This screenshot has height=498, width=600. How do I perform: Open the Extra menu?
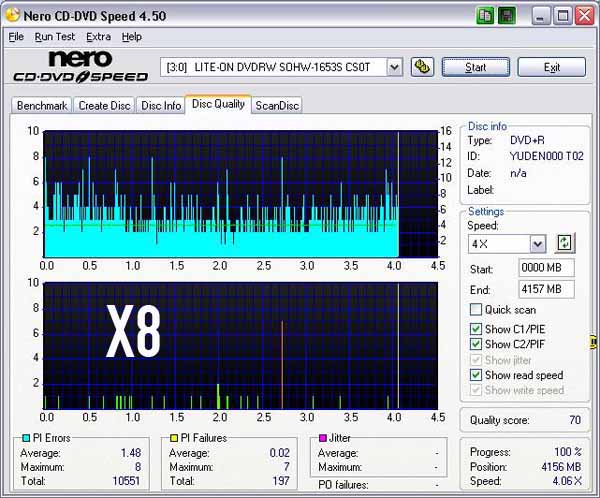point(98,37)
